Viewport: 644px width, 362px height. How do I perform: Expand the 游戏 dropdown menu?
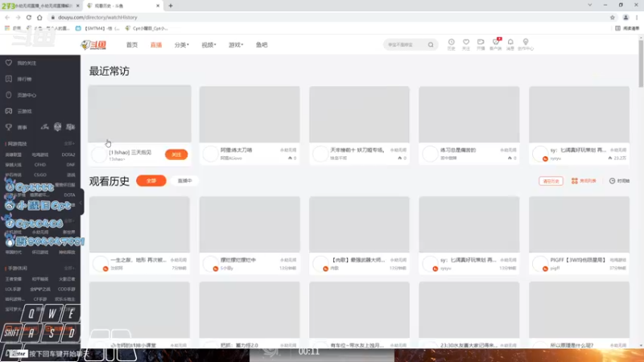pos(236,45)
